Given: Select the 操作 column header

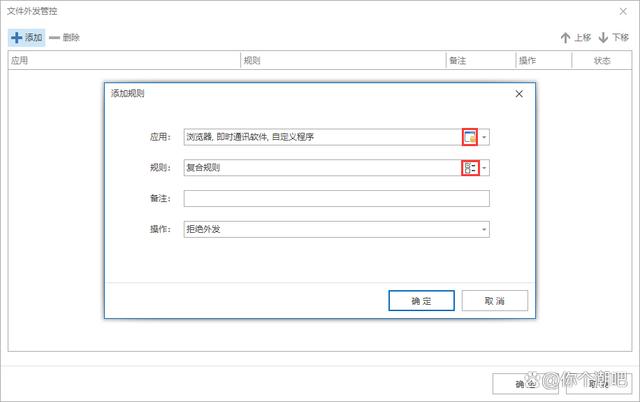Looking at the screenshot, I should tap(542, 61).
